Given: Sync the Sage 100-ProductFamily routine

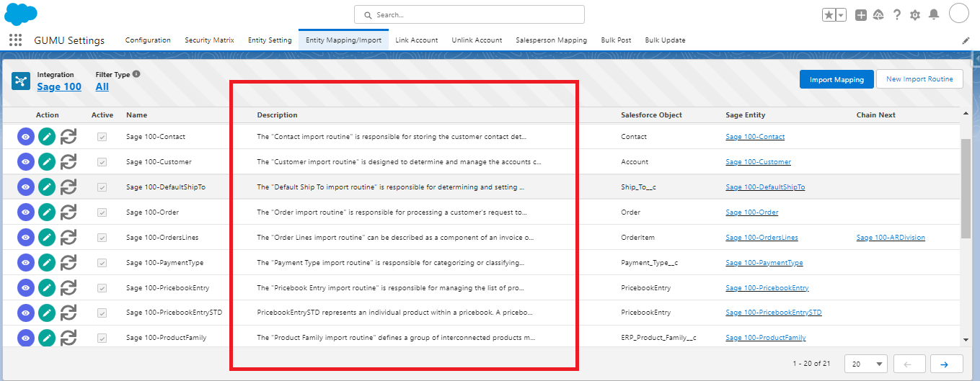Looking at the screenshot, I should pos(69,338).
